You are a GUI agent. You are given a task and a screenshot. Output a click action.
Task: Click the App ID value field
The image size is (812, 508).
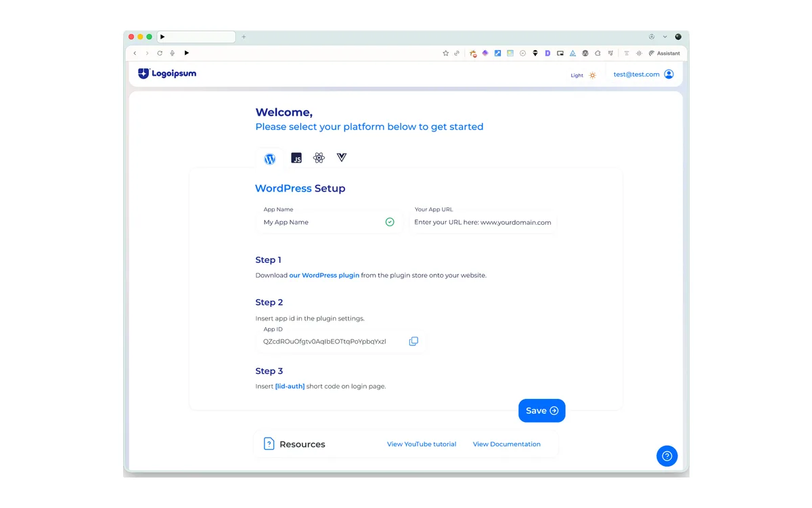click(341, 341)
